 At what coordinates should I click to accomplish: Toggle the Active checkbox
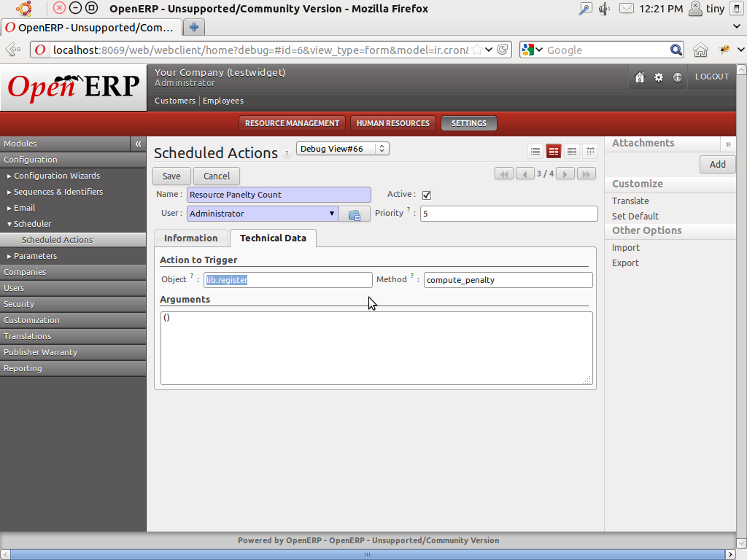pos(426,195)
